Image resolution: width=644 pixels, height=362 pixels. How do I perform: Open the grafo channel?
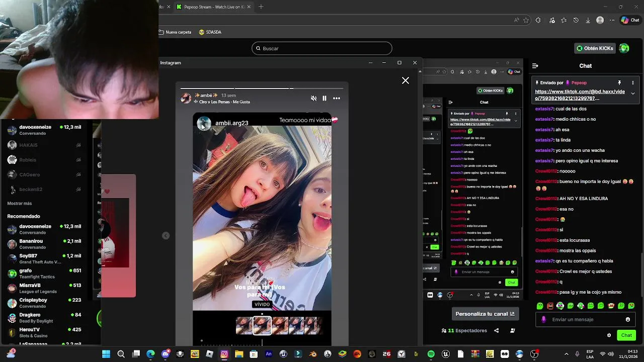(44, 274)
